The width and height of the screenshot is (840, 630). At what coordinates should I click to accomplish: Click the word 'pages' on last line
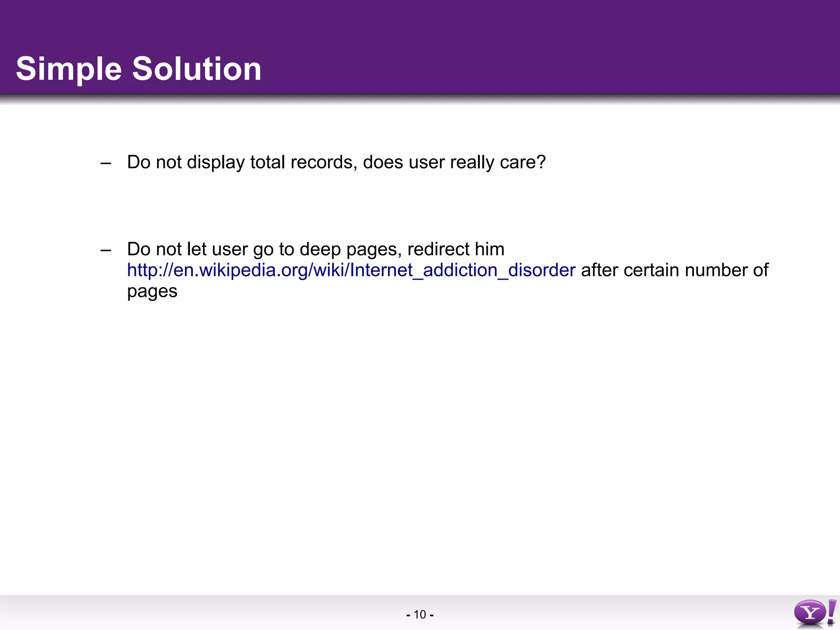pos(152,292)
